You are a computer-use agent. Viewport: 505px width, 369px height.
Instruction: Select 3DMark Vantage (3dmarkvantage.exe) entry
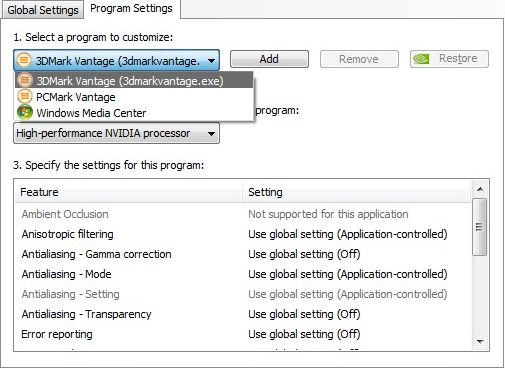(x=134, y=80)
